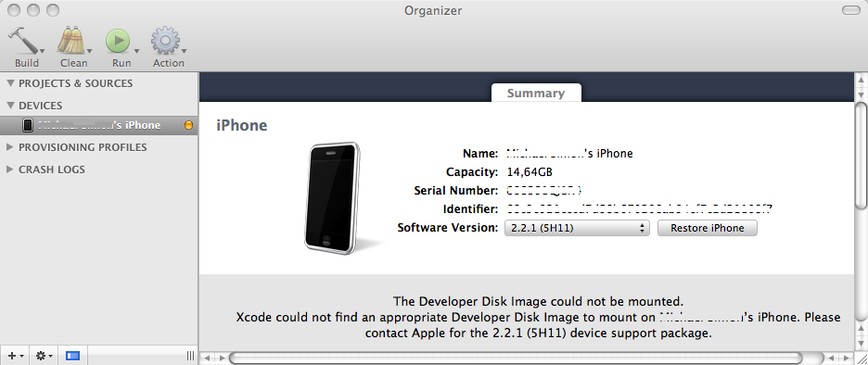Click the 'Serial Number:' label
This screenshot has width=868, height=365.
click(455, 191)
